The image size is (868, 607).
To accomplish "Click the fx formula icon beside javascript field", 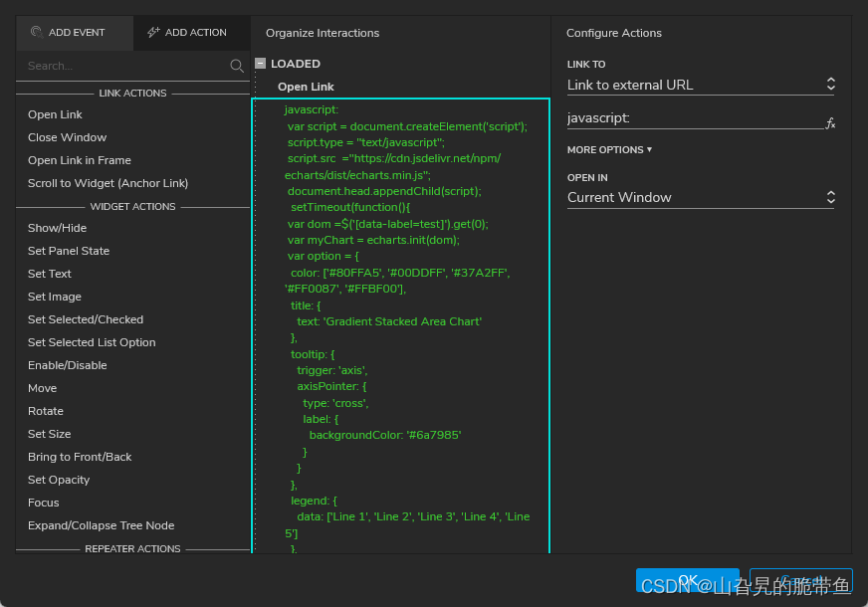I will (830, 122).
